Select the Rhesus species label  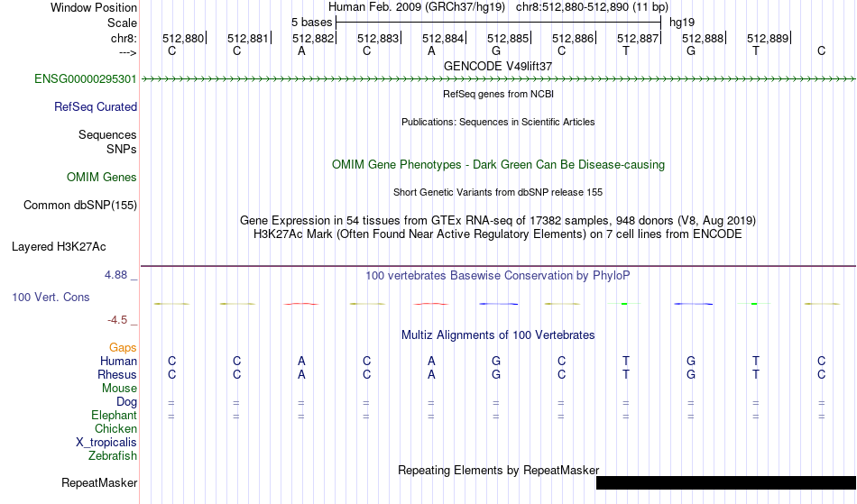[x=117, y=375]
